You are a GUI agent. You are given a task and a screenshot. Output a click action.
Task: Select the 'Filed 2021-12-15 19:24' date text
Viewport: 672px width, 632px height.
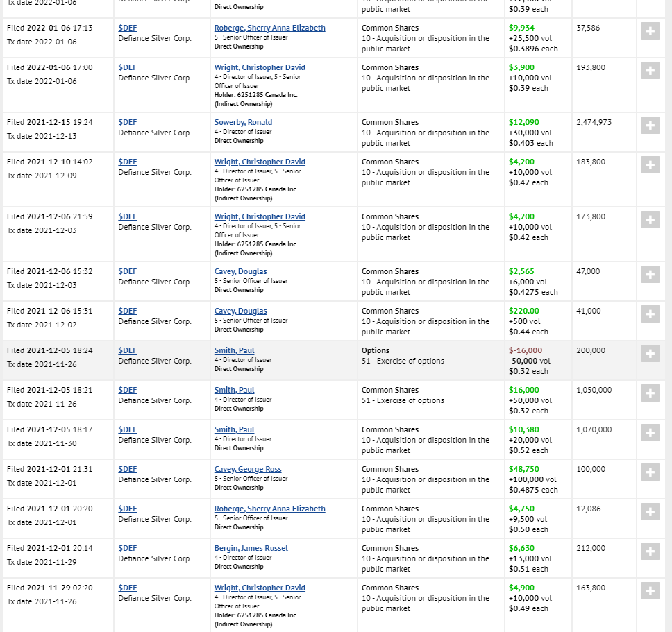pos(50,122)
